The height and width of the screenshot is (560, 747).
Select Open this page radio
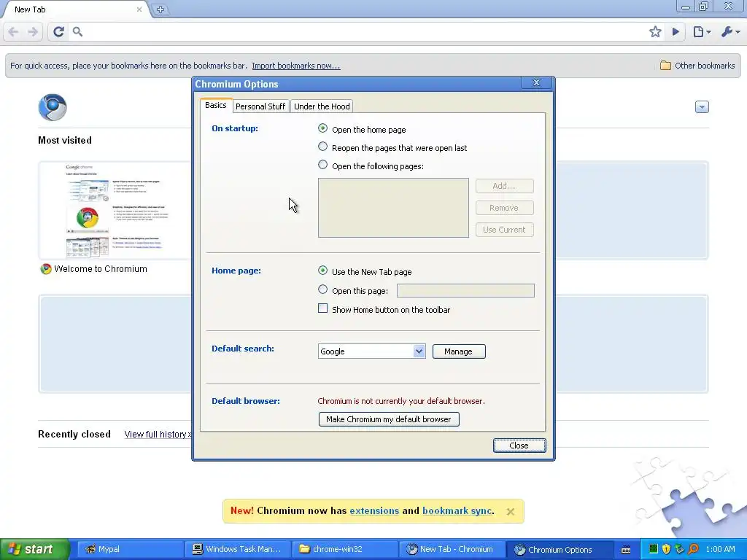coord(322,289)
